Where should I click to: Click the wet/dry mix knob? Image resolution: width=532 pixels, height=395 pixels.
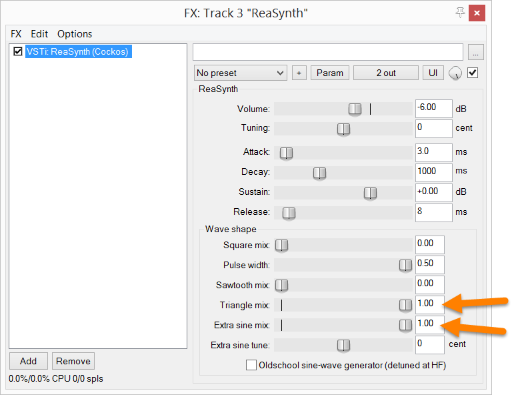tap(455, 73)
